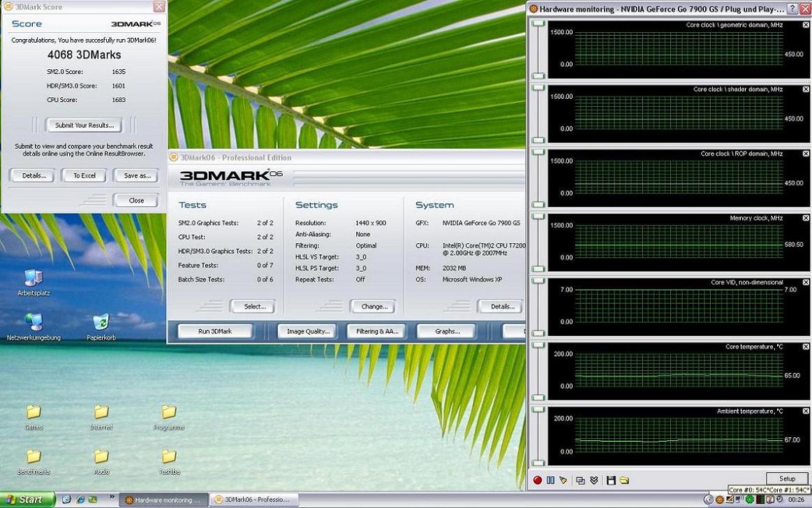Pause hardware monitoring with the pause icon
The image size is (812, 508).
coord(550,480)
